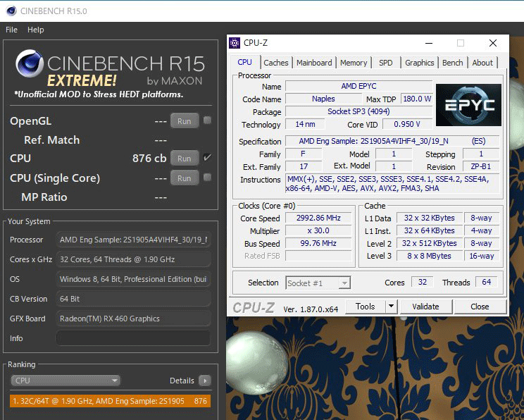524x420 pixels.
Task: Click the Cores count value 32
Action: [x=423, y=282]
